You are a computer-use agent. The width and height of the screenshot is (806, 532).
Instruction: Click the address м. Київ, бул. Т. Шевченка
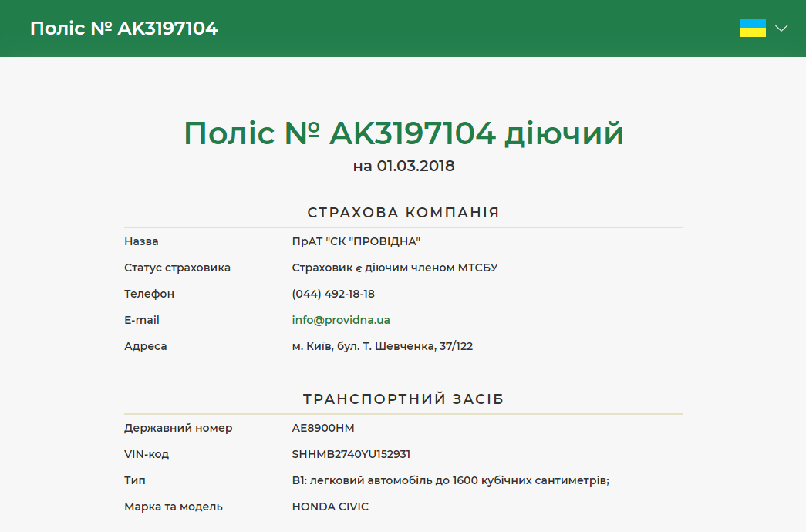click(383, 346)
